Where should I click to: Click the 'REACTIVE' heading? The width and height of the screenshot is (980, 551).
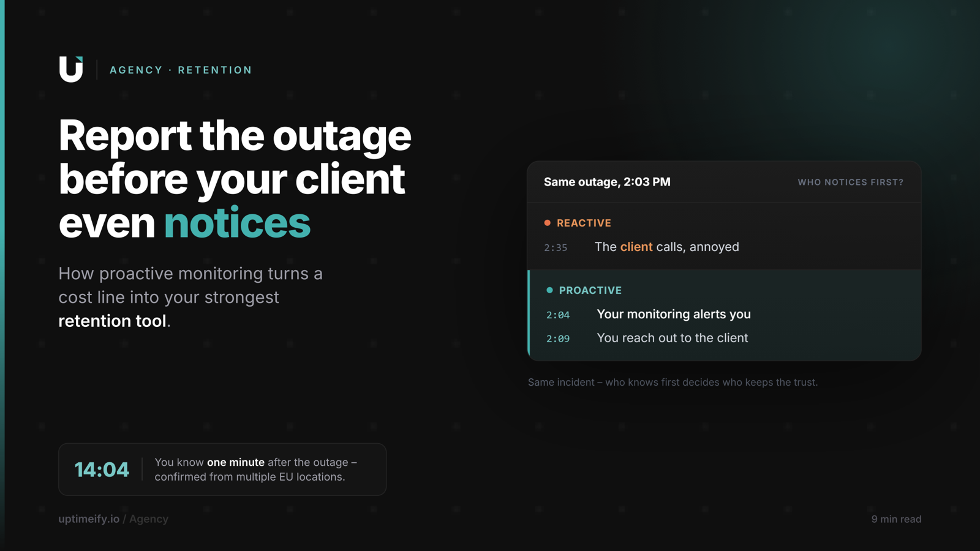pos(584,223)
